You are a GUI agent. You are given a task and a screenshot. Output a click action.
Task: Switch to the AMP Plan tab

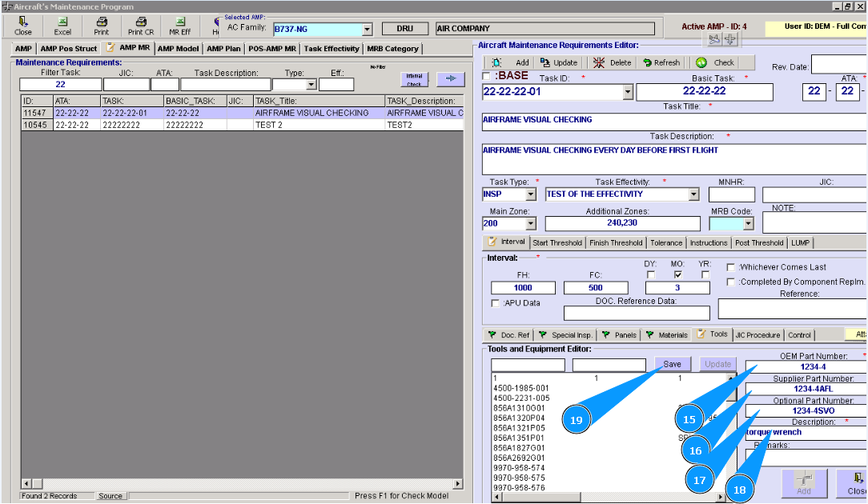click(223, 49)
